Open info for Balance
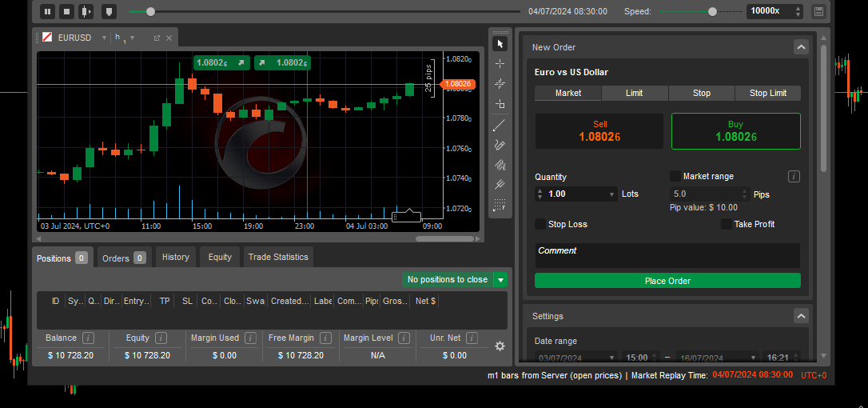This screenshot has height=408, width=868. pos(88,338)
